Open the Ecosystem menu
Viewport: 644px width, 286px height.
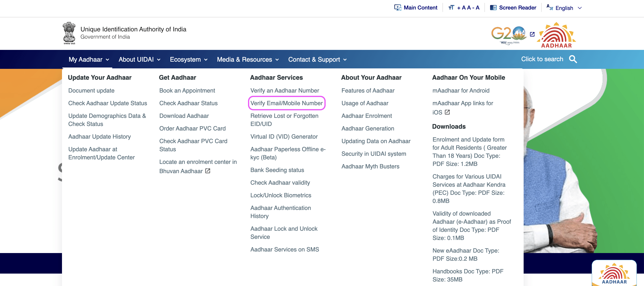pos(185,59)
